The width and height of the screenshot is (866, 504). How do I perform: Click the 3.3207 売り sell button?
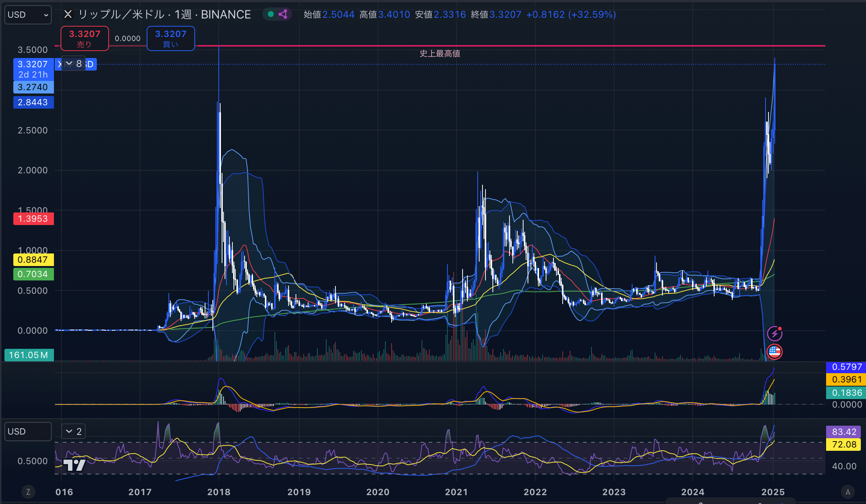pyautogui.click(x=85, y=38)
